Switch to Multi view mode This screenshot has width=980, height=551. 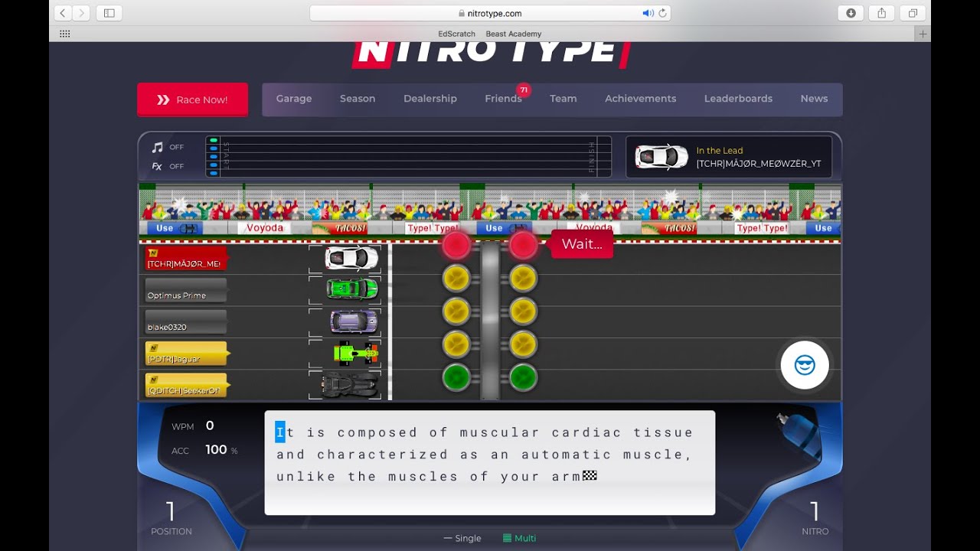click(x=519, y=538)
